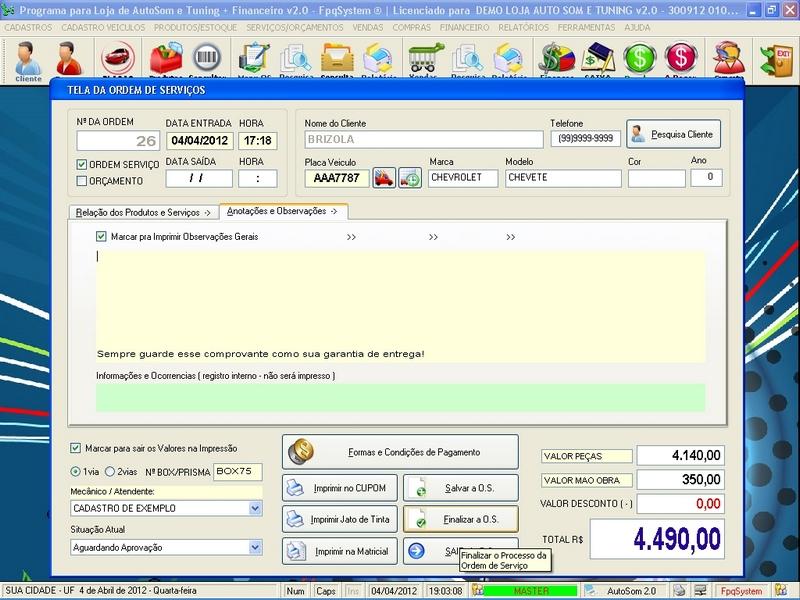The image size is (800, 600).
Task: Click the Placa Veiculo field AAA7787
Action: pos(337,178)
